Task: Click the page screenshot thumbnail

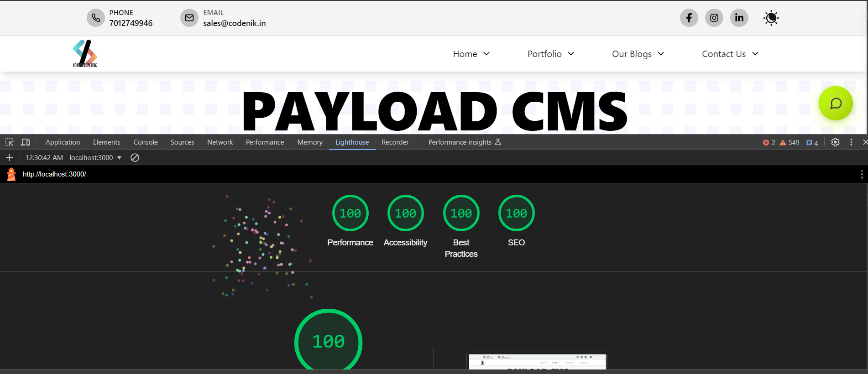Action: [x=538, y=361]
